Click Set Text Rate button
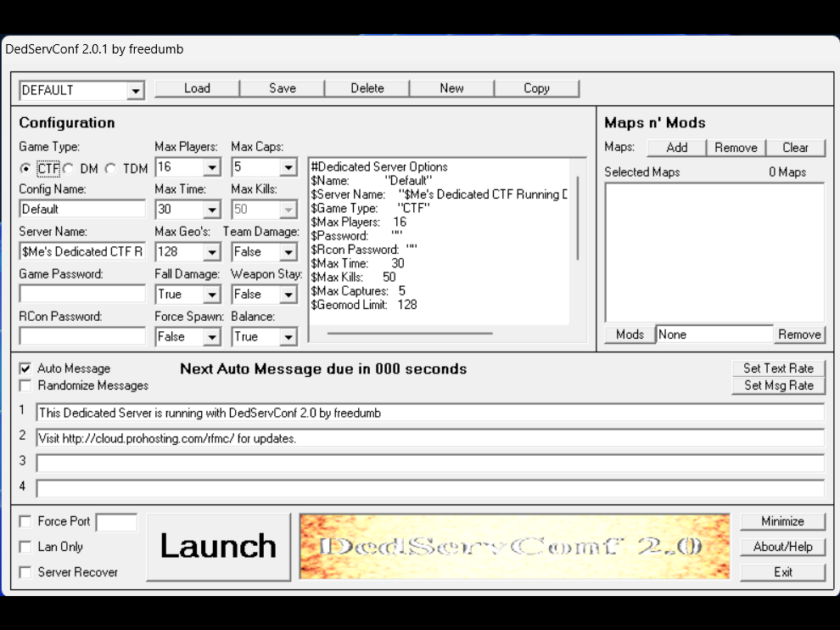 point(778,368)
